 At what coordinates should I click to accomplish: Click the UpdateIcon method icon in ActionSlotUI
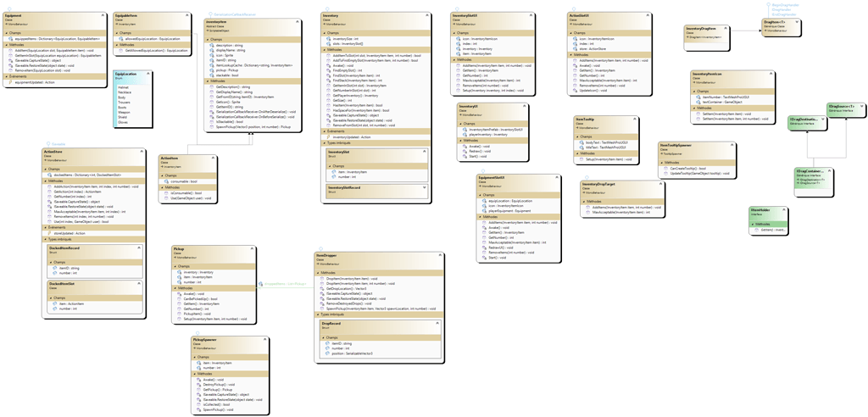[575, 91]
